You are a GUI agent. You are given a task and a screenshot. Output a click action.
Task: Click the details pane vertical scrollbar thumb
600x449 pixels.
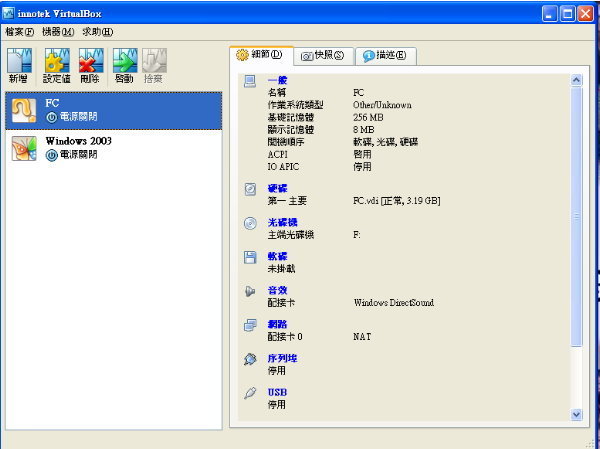[x=576, y=217]
